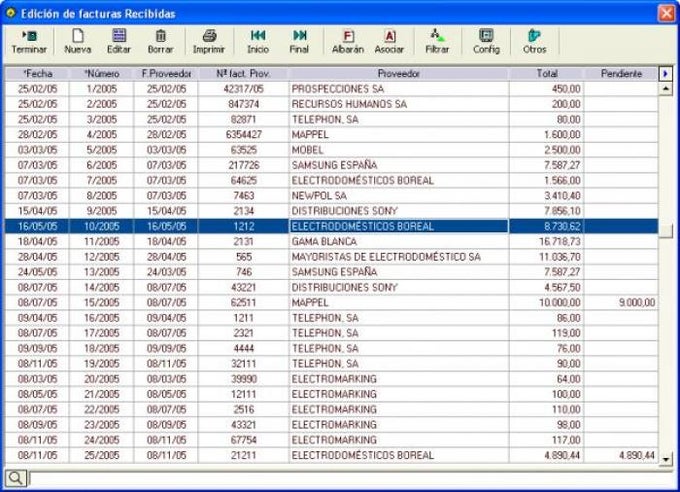Click total value 10.000,00
The image size is (680, 492).
click(x=546, y=302)
